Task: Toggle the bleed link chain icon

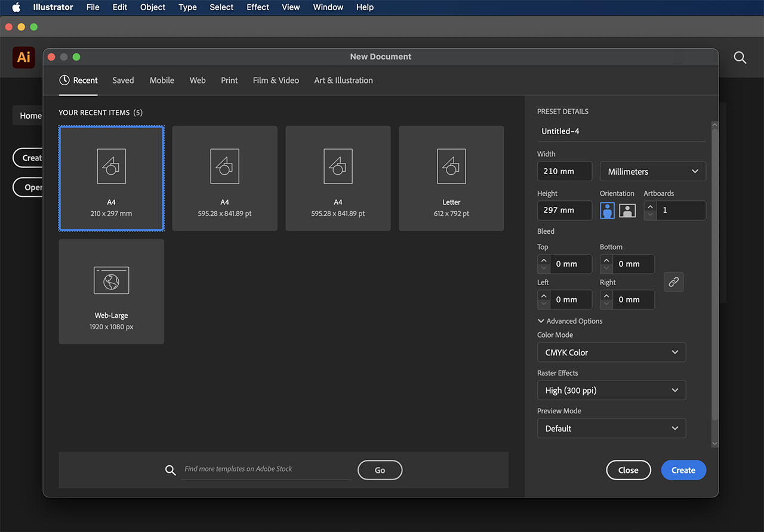Action: click(x=674, y=282)
